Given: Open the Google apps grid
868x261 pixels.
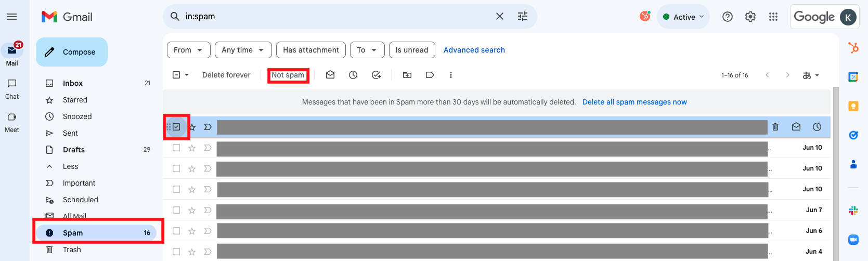Looking at the screenshot, I should [773, 17].
